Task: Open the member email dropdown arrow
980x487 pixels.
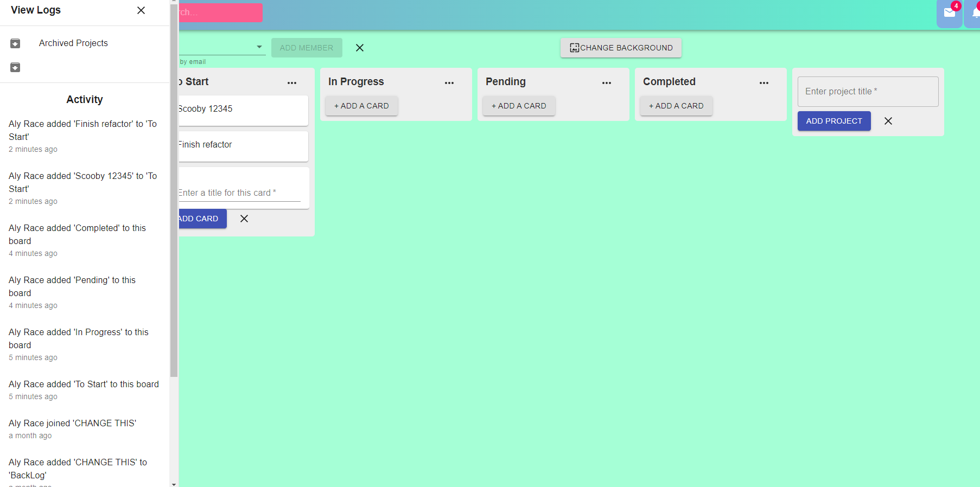Action: pos(259,47)
